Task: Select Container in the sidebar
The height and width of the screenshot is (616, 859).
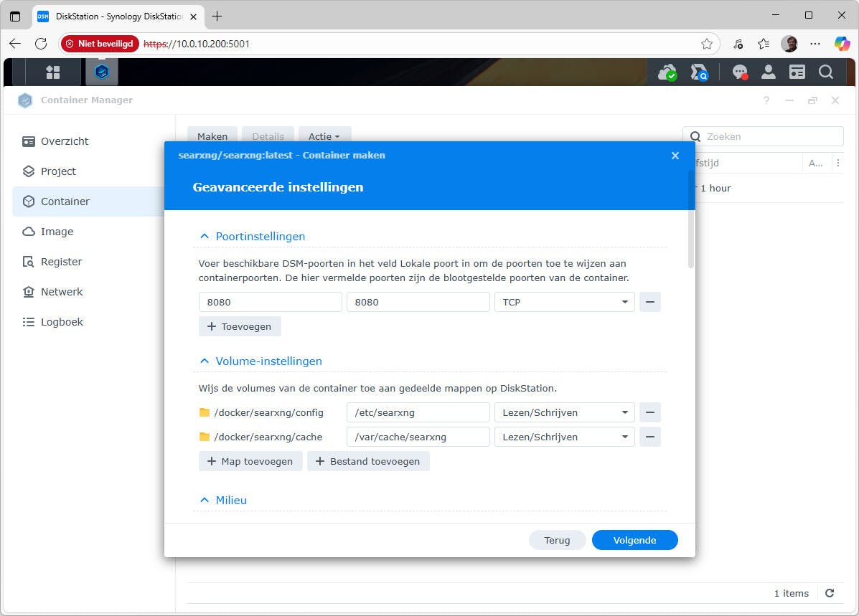Action: tap(88, 202)
